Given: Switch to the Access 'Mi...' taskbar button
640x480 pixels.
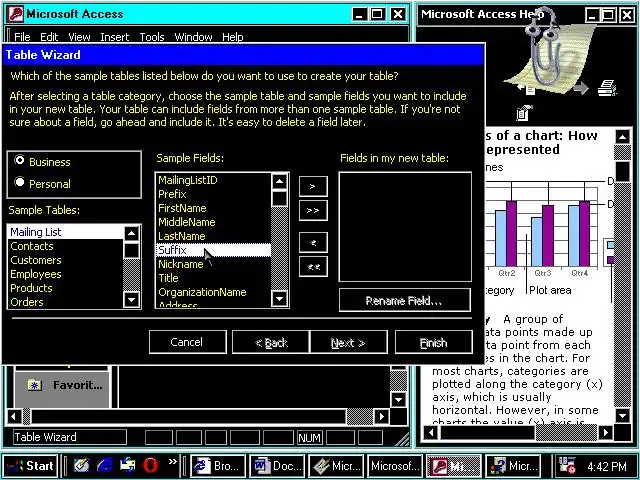Looking at the screenshot, I should (x=453, y=465).
